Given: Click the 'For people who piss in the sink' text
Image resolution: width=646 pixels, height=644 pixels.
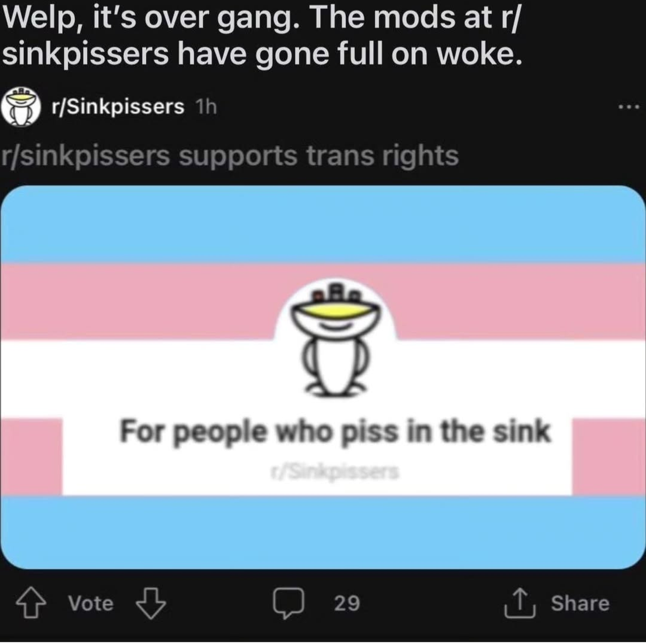Looking at the screenshot, I should pyautogui.click(x=336, y=432).
